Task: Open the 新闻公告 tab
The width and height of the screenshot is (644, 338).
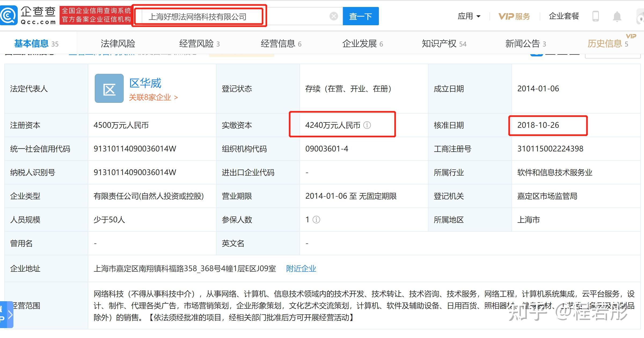Action: click(x=526, y=43)
